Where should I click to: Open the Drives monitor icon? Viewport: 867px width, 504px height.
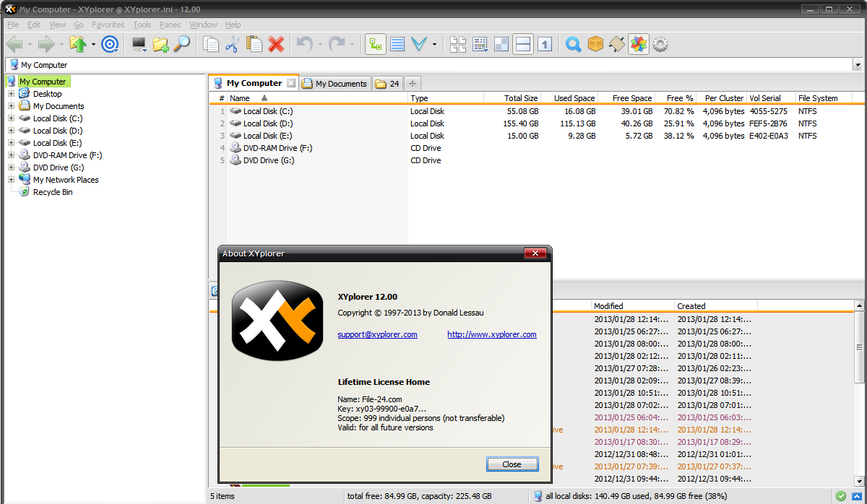(139, 45)
